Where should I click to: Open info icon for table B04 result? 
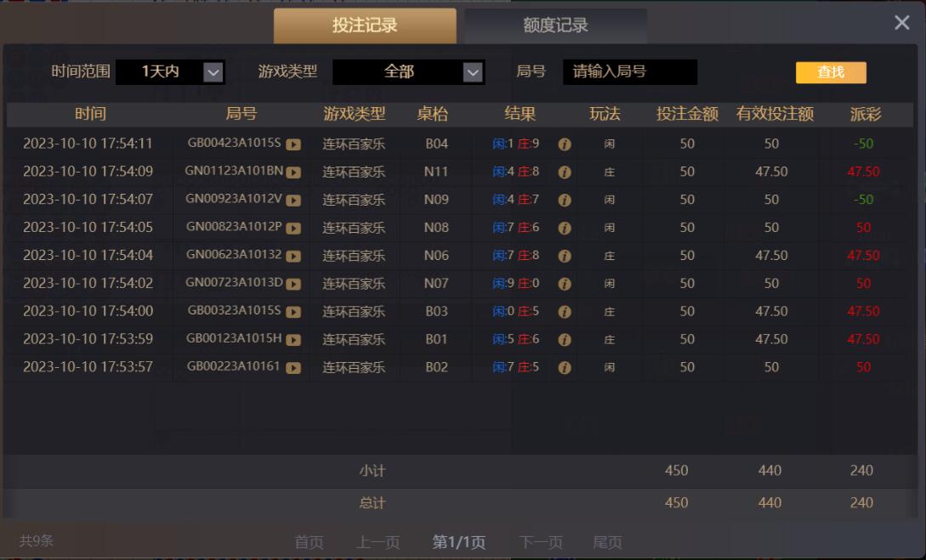(565, 144)
